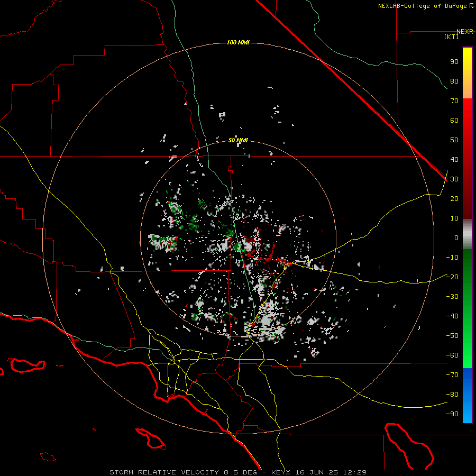
Task: Click the legend value "-50"
Action: pyautogui.click(x=452, y=336)
